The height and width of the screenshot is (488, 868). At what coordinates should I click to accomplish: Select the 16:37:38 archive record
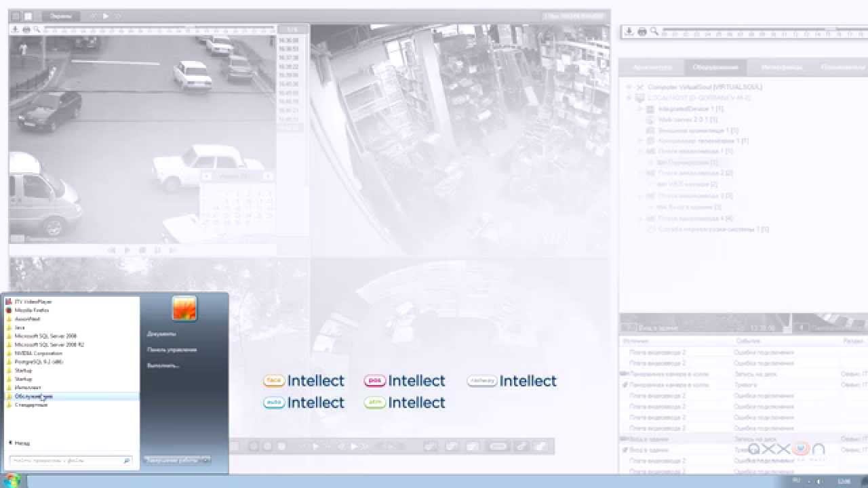[x=288, y=58]
